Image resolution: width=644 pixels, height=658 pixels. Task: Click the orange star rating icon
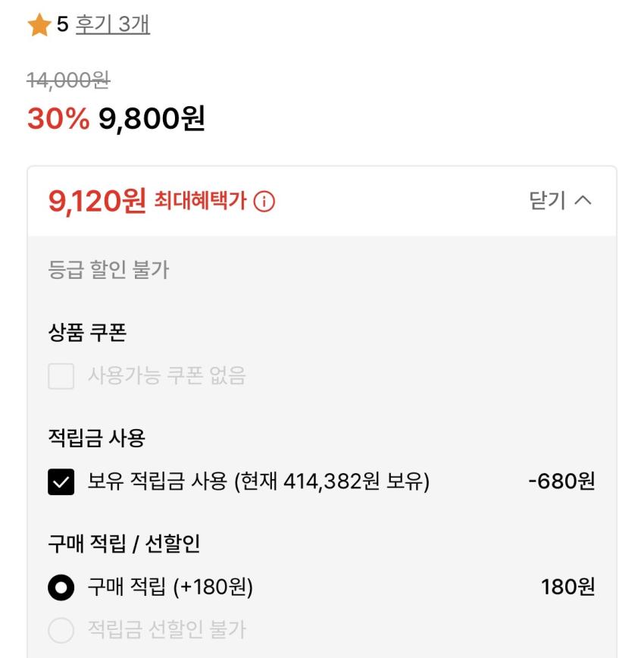coord(39,25)
